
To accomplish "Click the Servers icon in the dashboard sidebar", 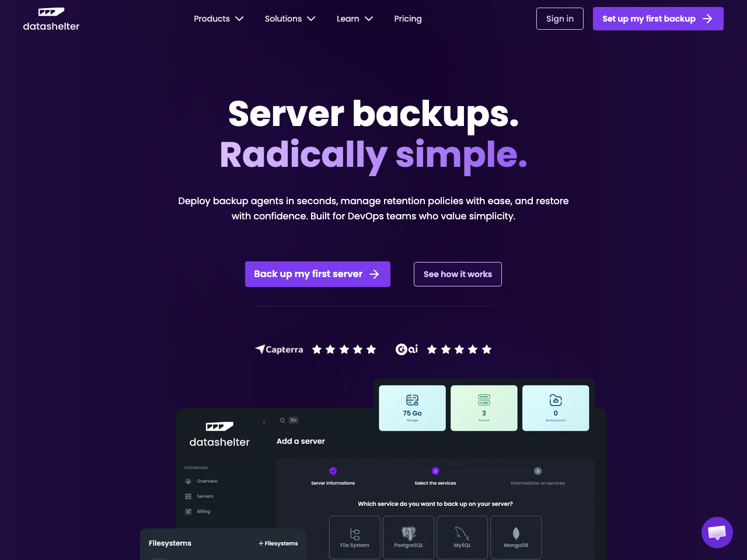I will (189, 496).
